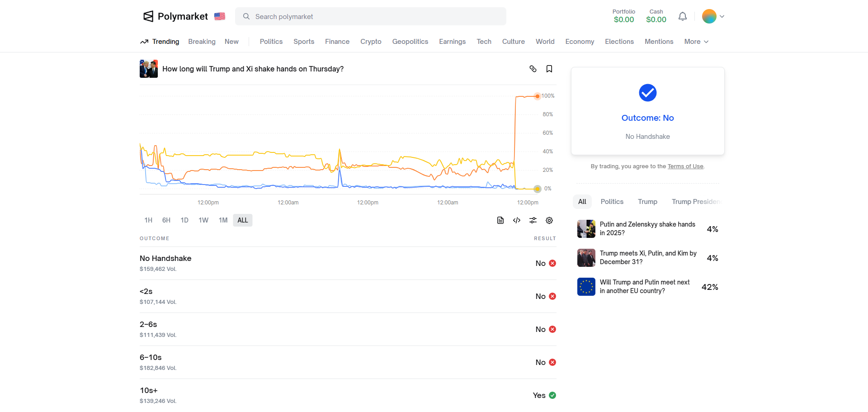Select the 1W chart range

tap(203, 220)
